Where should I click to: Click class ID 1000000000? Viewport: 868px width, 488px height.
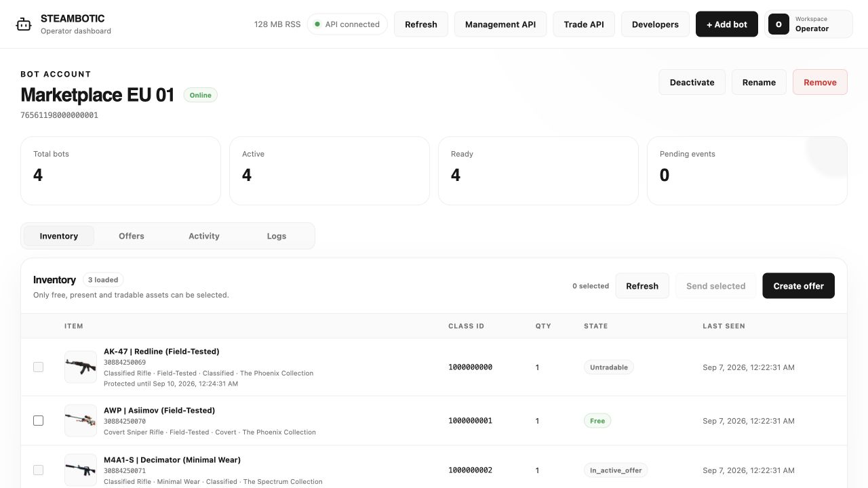(471, 367)
